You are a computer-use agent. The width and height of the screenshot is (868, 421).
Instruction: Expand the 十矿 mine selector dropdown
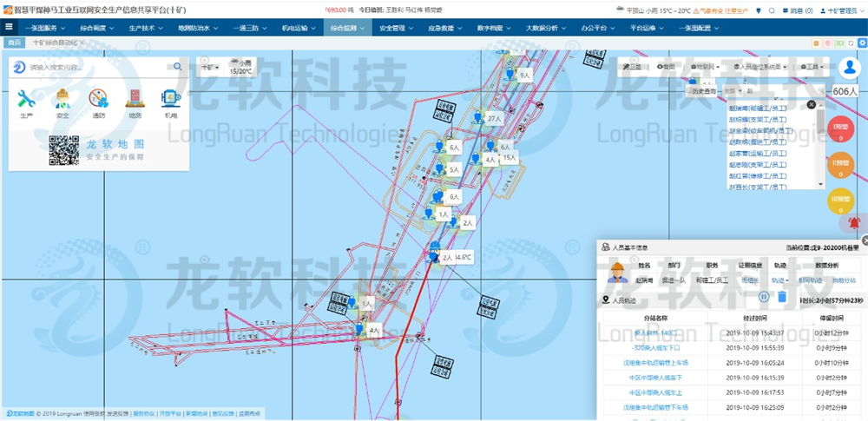click(210, 66)
